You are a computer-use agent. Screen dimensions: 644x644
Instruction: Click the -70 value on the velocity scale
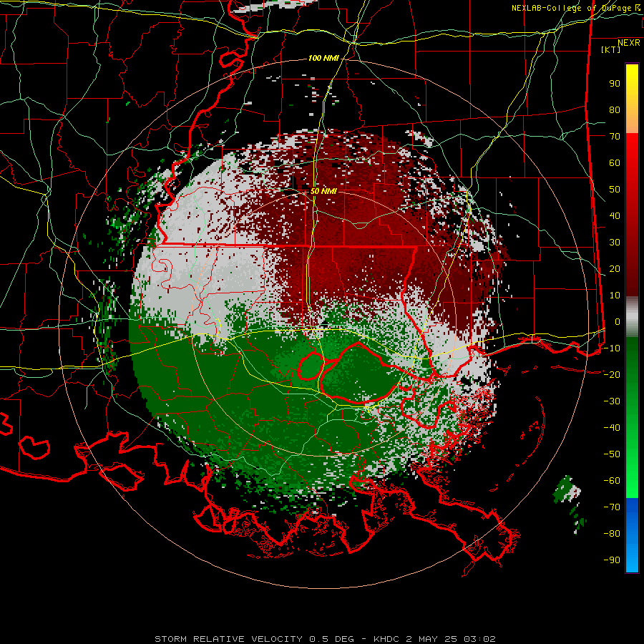coord(612,507)
